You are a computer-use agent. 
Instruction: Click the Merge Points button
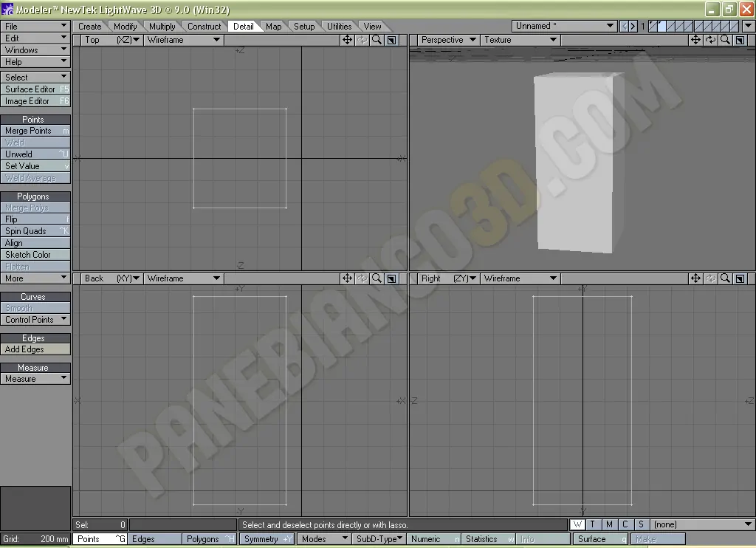(x=35, y=131)
